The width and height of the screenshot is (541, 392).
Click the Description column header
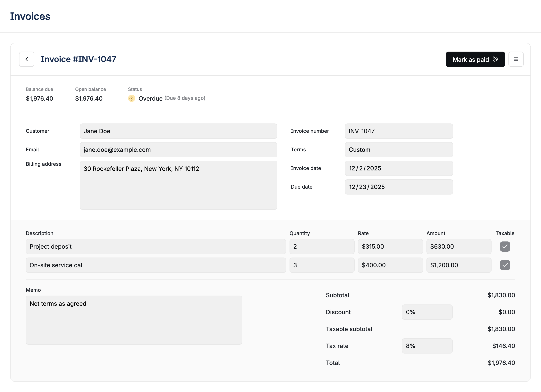[x=40, y=233]
